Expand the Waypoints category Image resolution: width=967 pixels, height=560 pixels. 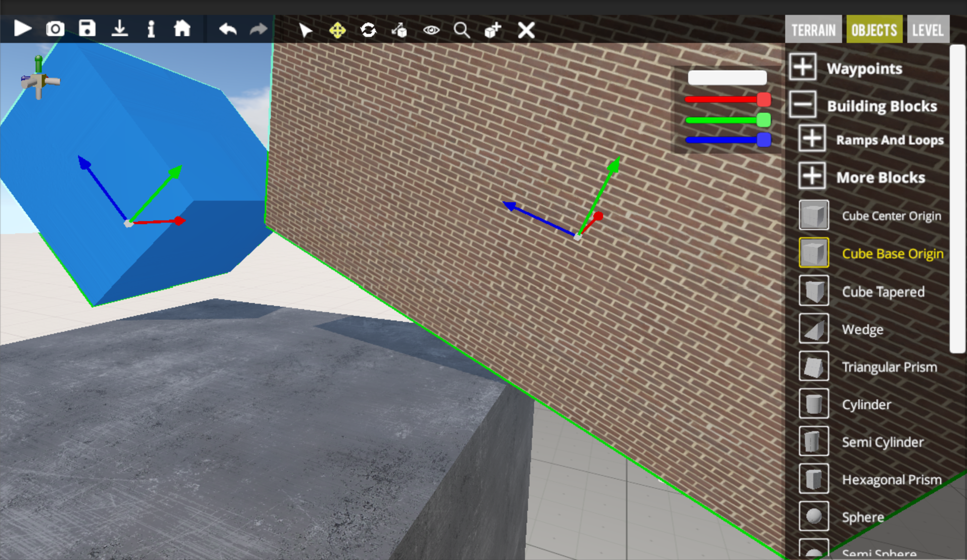point(803,67)
